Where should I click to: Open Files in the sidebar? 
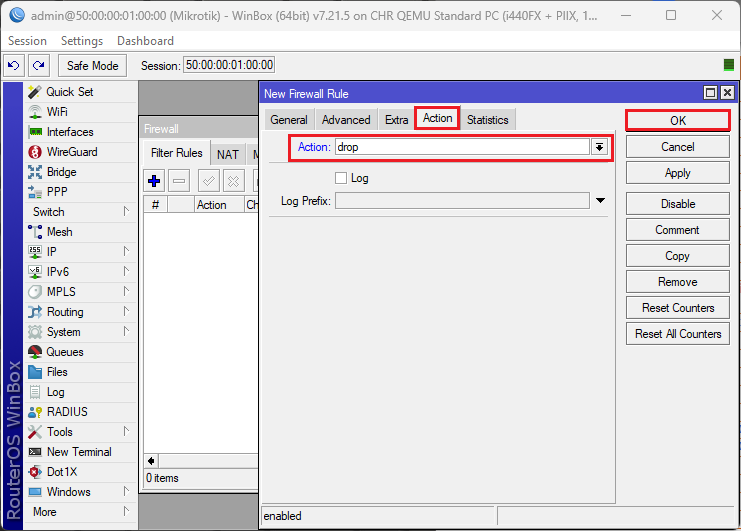(81, 372)
